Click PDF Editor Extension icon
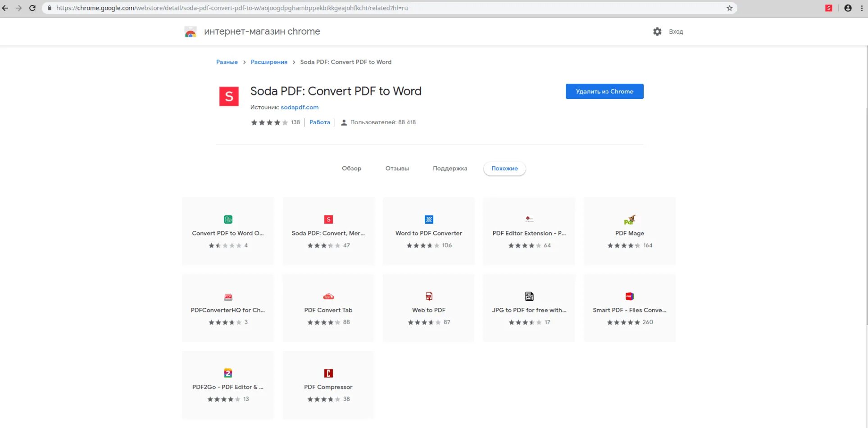The image size is (868, 428). [529, 219]
